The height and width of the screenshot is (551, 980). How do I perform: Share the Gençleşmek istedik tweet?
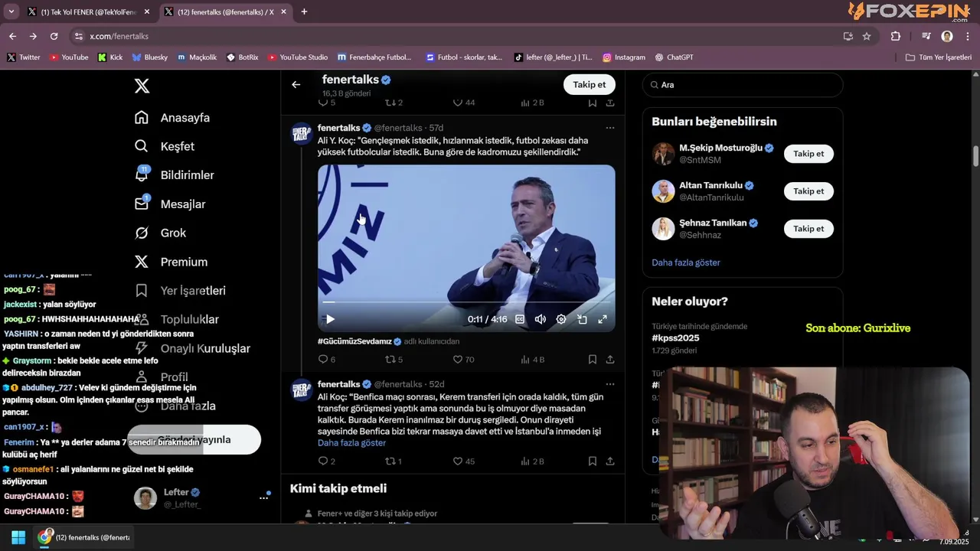610,359
